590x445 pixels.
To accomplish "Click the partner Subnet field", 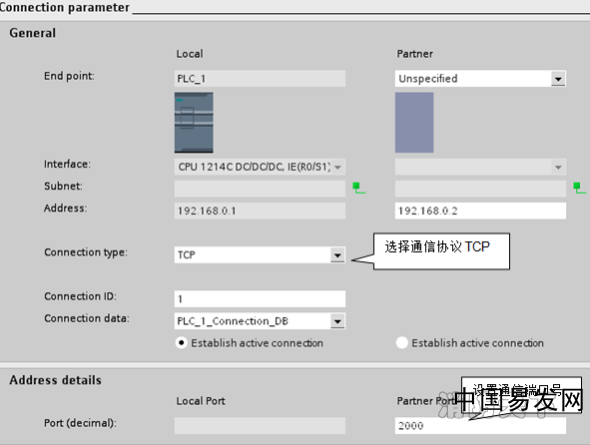I will coord(481,188).
